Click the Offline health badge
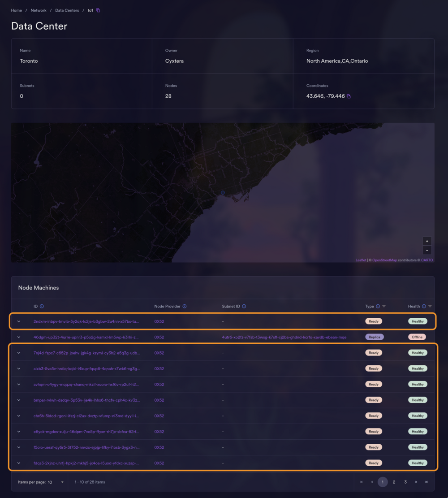Viewport: 448px width, 498px height. coord(417,337)
